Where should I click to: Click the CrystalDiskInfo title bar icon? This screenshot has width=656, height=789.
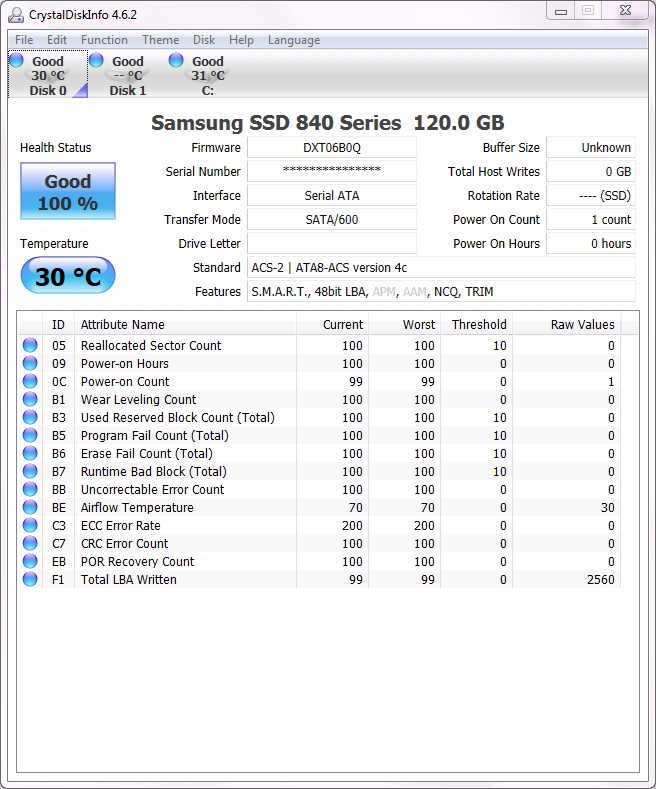tap(16, 15)
